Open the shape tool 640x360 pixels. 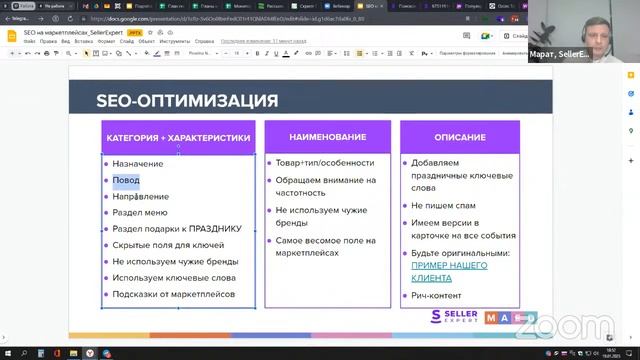(x=119, y=53)
